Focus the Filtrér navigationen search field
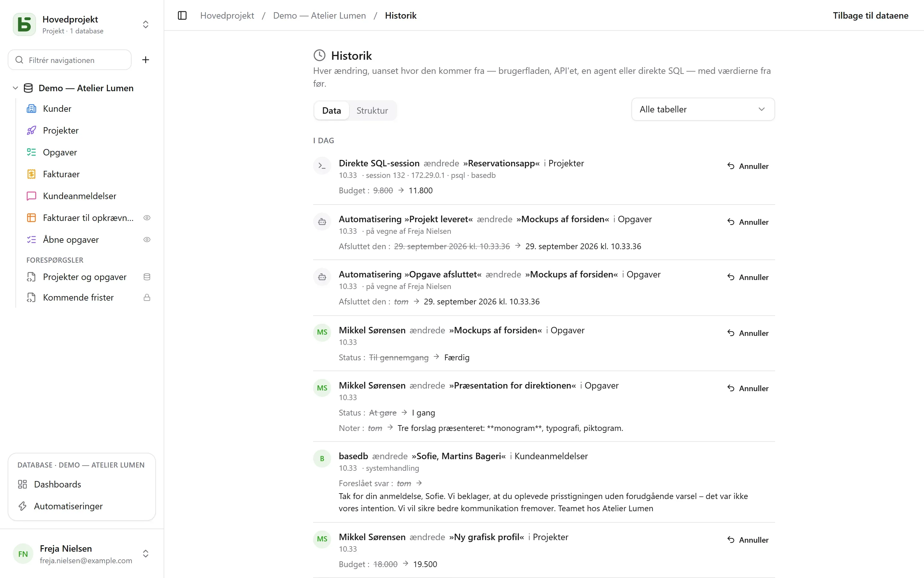 [70, 60]
